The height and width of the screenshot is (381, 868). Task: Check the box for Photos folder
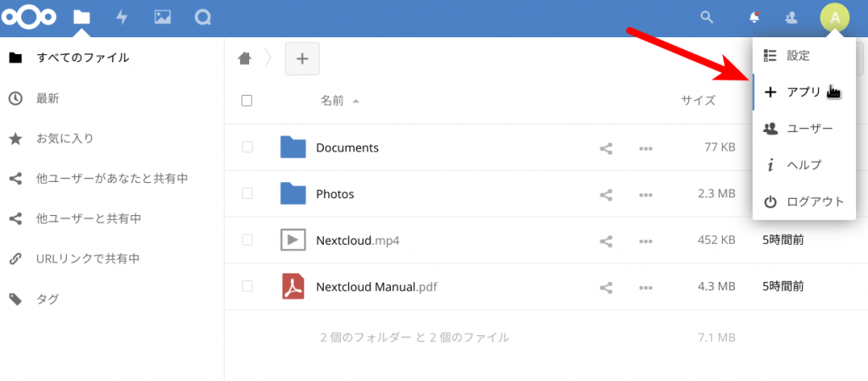pos(247,194)
